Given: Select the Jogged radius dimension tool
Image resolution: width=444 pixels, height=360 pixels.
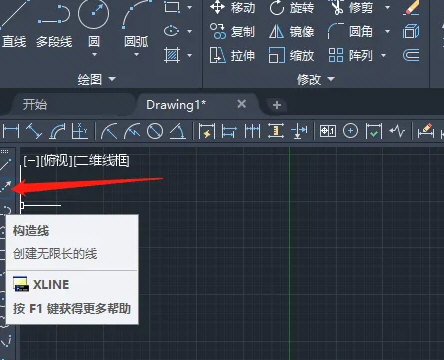Looking at the screenshot, I should 132,131.
